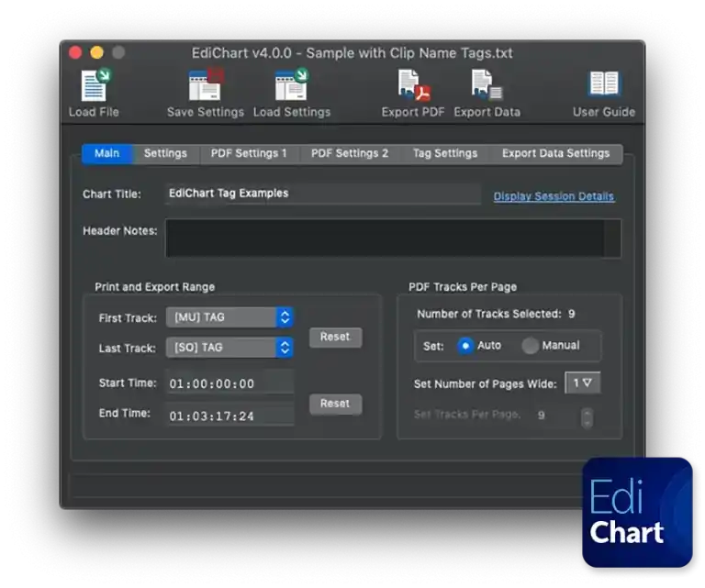The image size is (705, 588).
Task: Open the PDF Settings 1 tab
Action: click(249, 153)
